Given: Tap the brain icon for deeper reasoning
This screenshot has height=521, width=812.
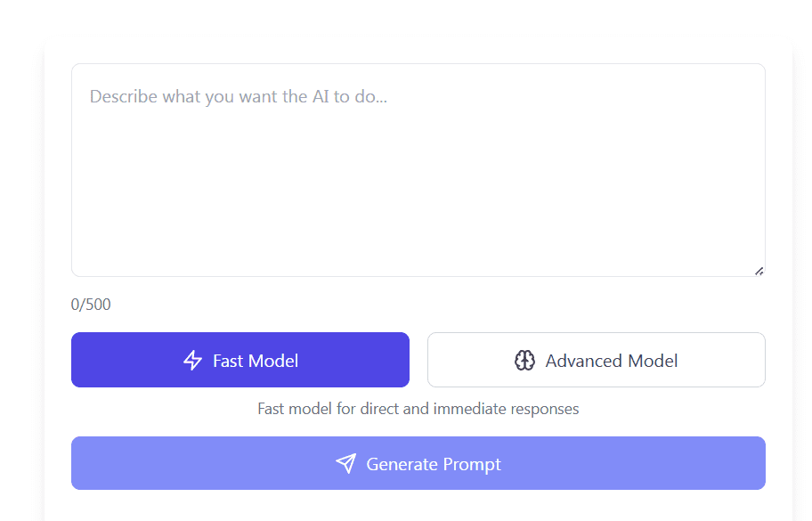Looking at the screenshot, I should click(x=524, y=360).
